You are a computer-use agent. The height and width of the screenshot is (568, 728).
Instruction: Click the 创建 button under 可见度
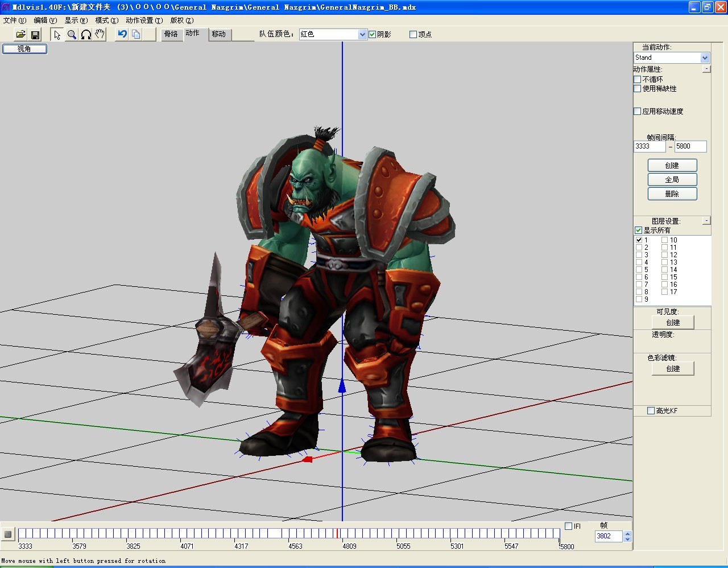[x=673, y=323]
